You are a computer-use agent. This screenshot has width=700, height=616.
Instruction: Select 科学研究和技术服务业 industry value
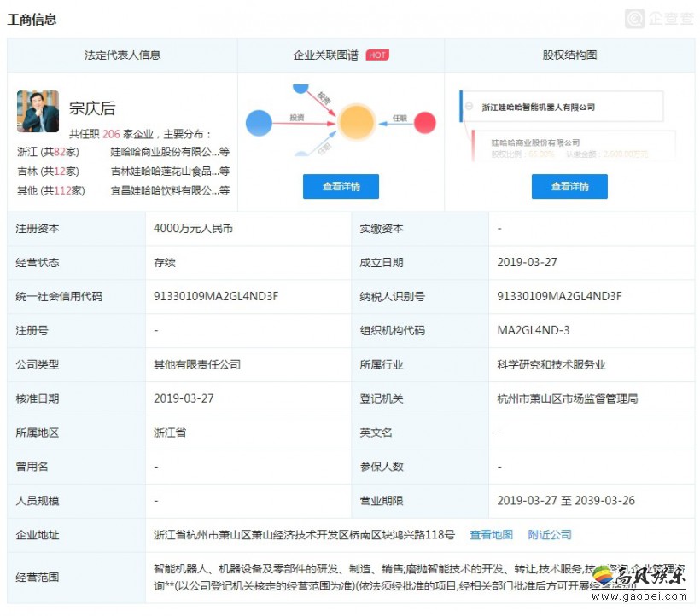click(x=551, y=364)
